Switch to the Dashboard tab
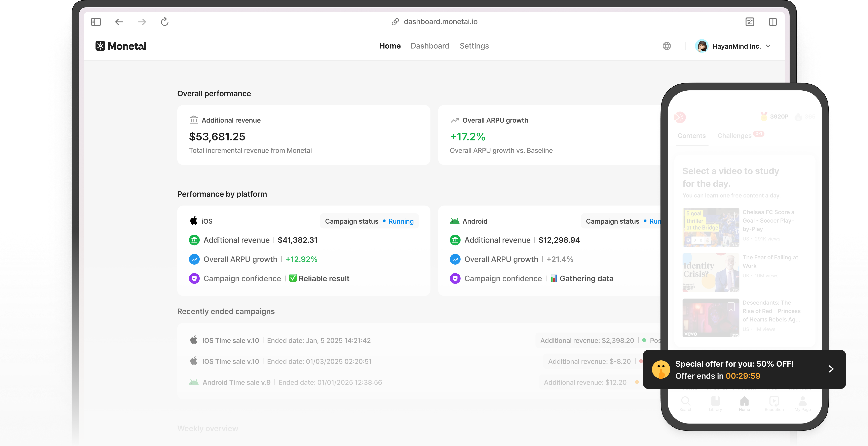The image size is (868, 446). (430, 46)
